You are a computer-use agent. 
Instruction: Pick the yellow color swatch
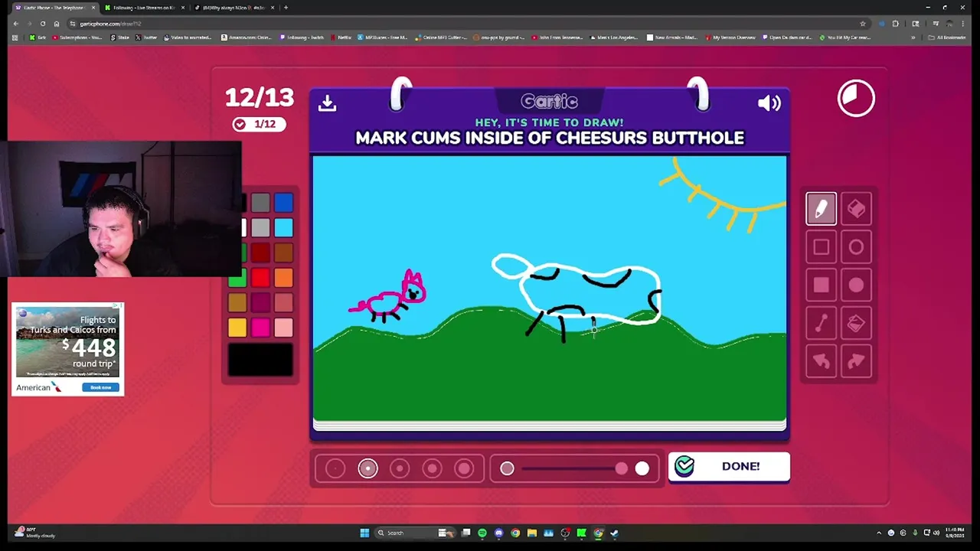pos(237,328)
